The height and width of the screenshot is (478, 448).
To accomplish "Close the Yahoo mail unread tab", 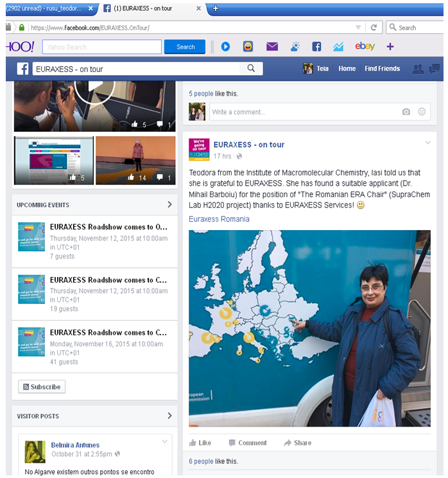I will (x=90, y=8).
